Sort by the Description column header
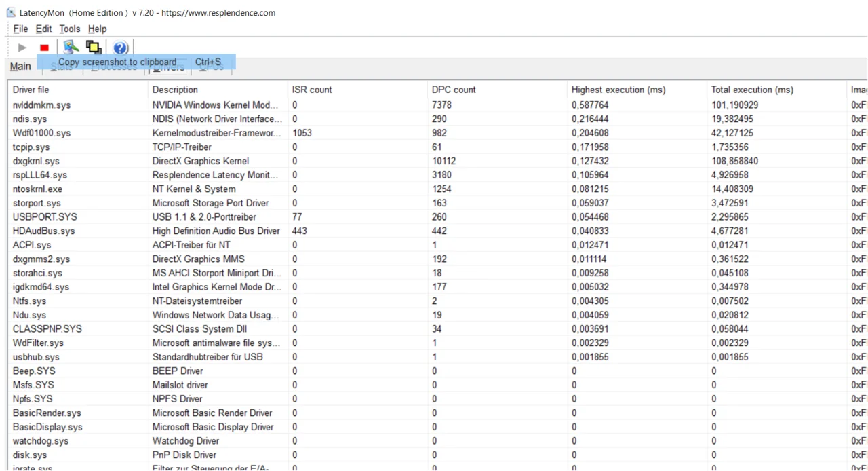868x471 pixels. pyautogui.click(x=175, y=90)
